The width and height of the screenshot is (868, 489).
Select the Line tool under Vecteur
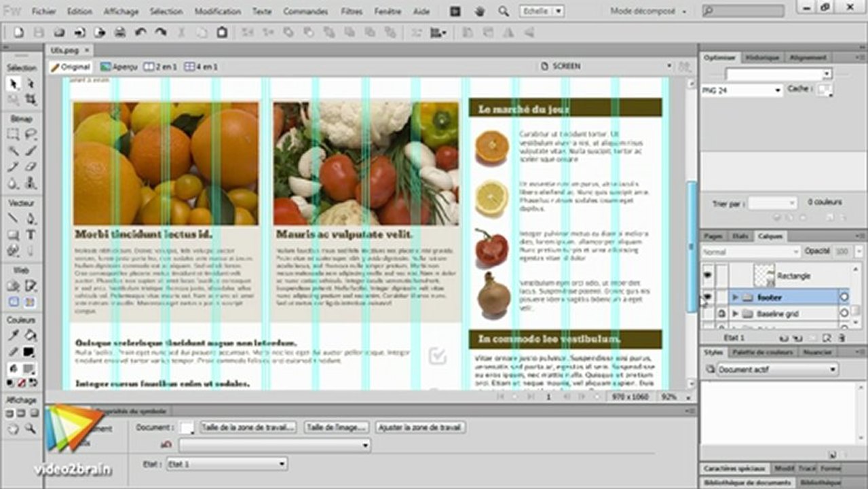click(x=13, y=218)
